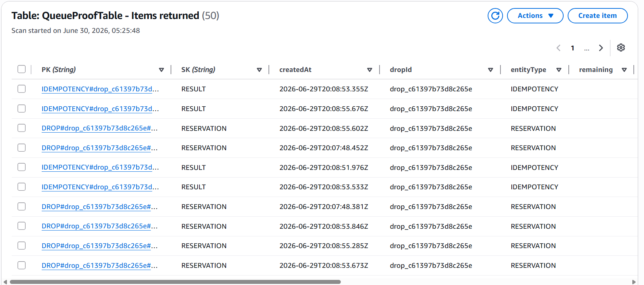Open table preferences gear icon
This screenshot has height=285, width=644.
click(621, 48)
